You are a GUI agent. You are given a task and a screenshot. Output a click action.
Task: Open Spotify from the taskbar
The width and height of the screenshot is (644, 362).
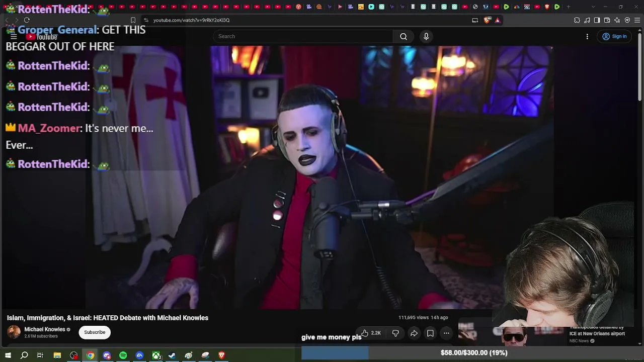click(x=123, y=355)
